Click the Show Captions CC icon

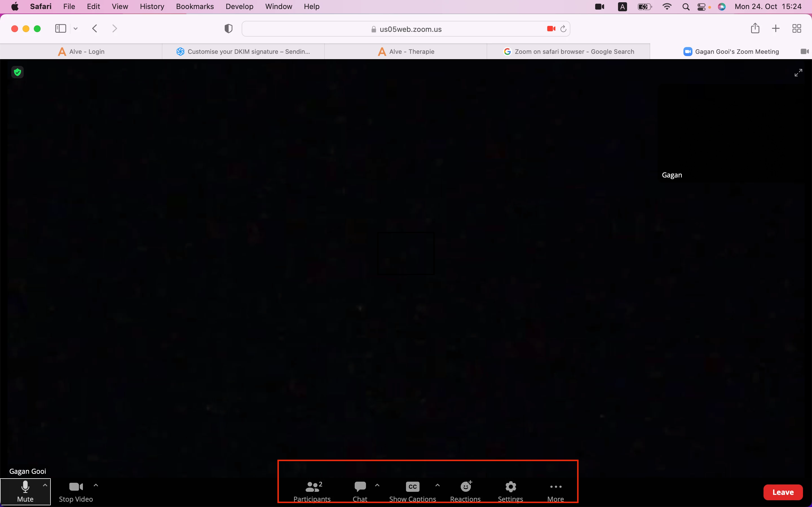tap(412, 487)
